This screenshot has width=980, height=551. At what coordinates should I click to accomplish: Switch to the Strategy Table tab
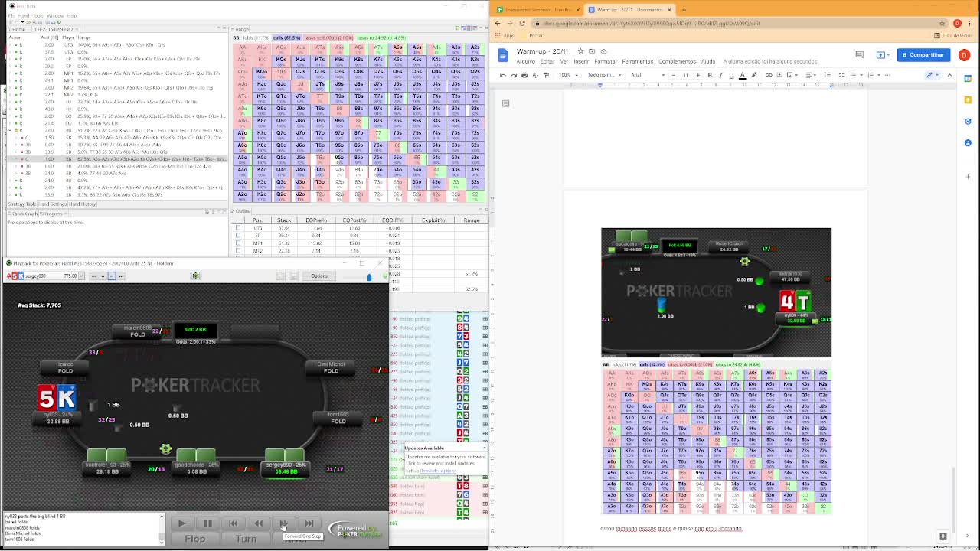[21, 204]
